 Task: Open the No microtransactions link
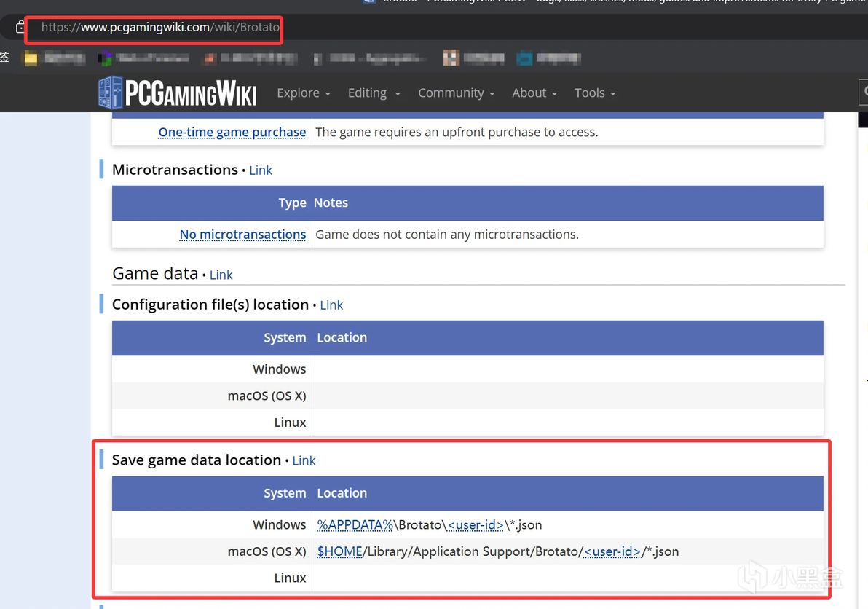tap(242, 235)
